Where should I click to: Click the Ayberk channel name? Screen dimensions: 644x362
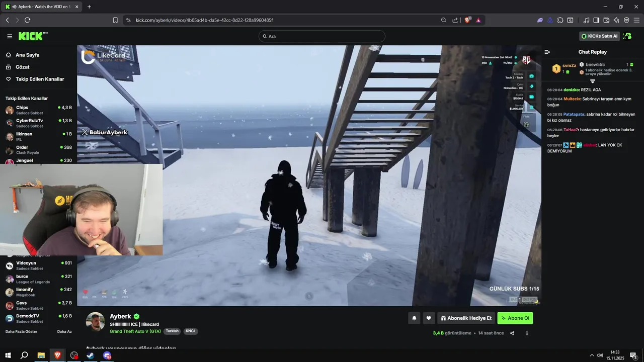(x=120, y=316)
